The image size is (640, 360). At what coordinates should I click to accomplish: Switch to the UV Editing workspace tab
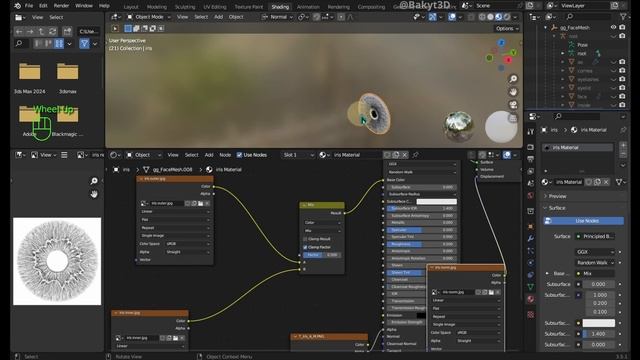coord(215,7)
